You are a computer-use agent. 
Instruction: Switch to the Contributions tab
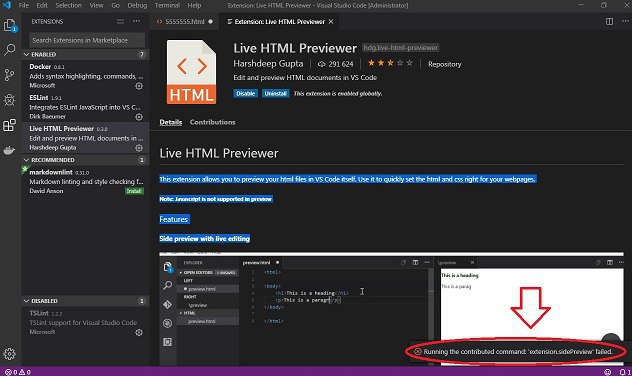click(x=212, y=122)
